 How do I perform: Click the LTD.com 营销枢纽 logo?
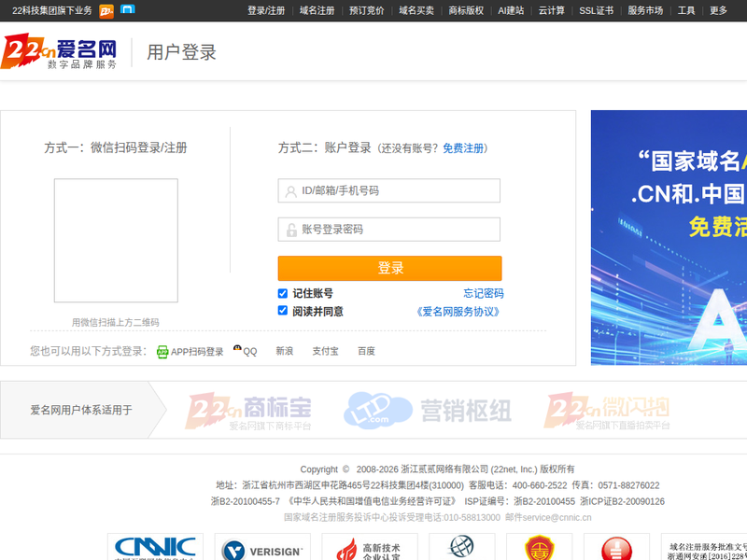click(428, 410)
